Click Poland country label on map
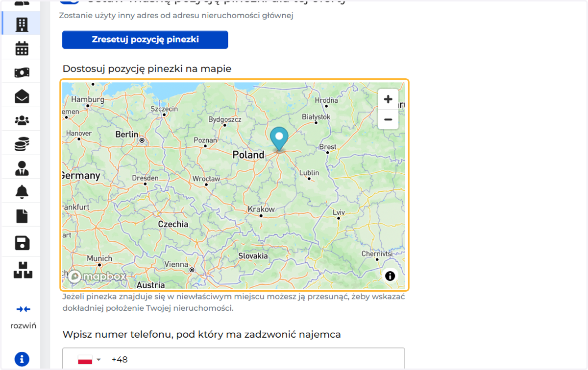Screen dimensions: 588x370 (248, 155)
